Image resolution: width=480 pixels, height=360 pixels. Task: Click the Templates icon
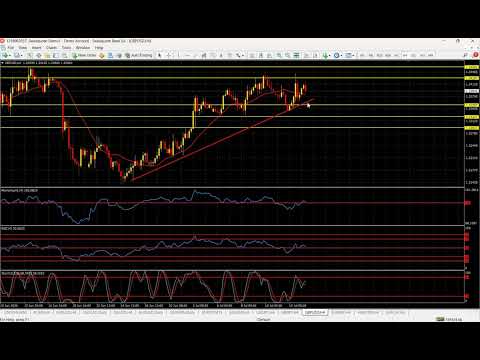click(348, 55)
